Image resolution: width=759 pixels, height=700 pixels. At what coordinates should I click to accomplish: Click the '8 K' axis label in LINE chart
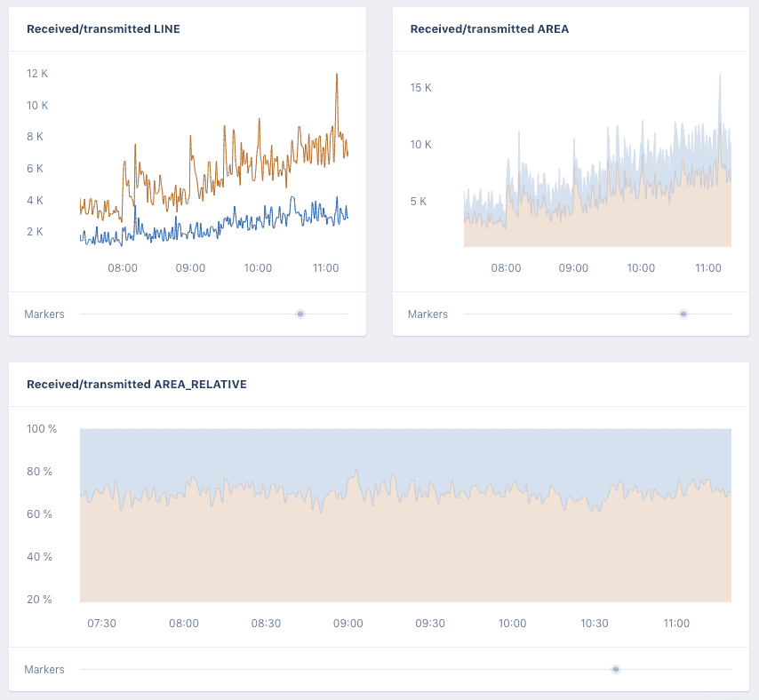tap(35, 137)
